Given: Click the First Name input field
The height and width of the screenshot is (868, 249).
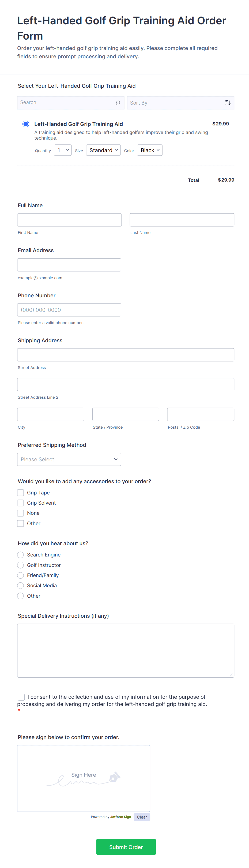Looking at the screenshot, I should coord(69,220).
